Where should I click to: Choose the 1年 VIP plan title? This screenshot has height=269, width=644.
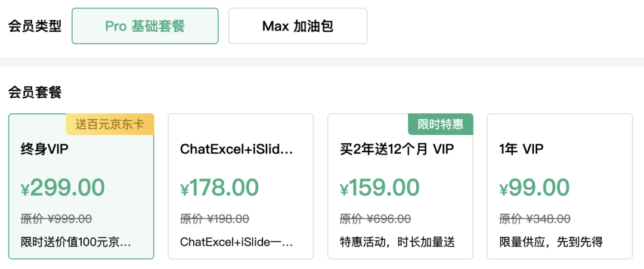pos(521,150)
